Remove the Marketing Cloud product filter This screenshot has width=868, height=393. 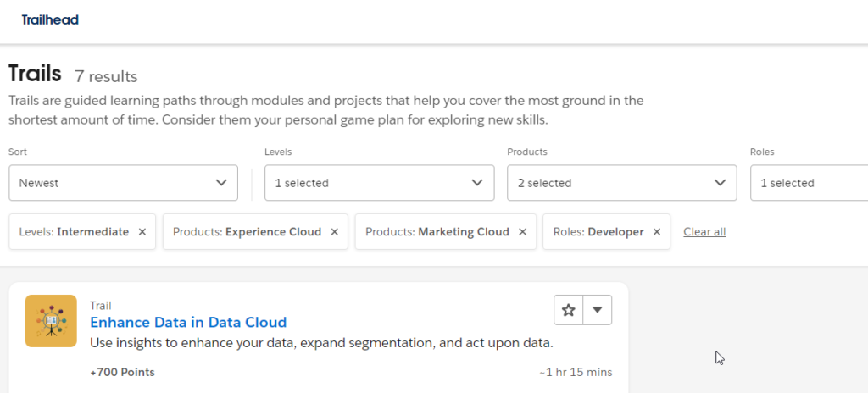pyautogui.click(x=523, y=232)
